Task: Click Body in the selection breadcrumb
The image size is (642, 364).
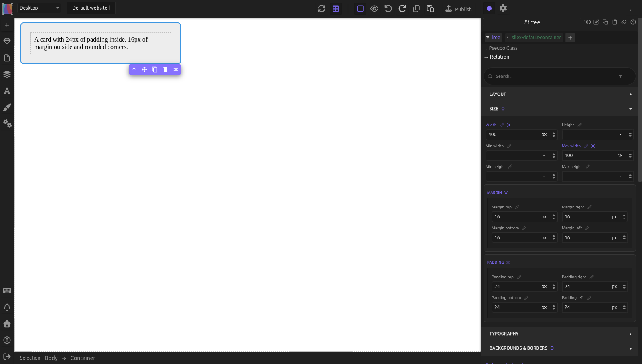Action: (51, 358)
